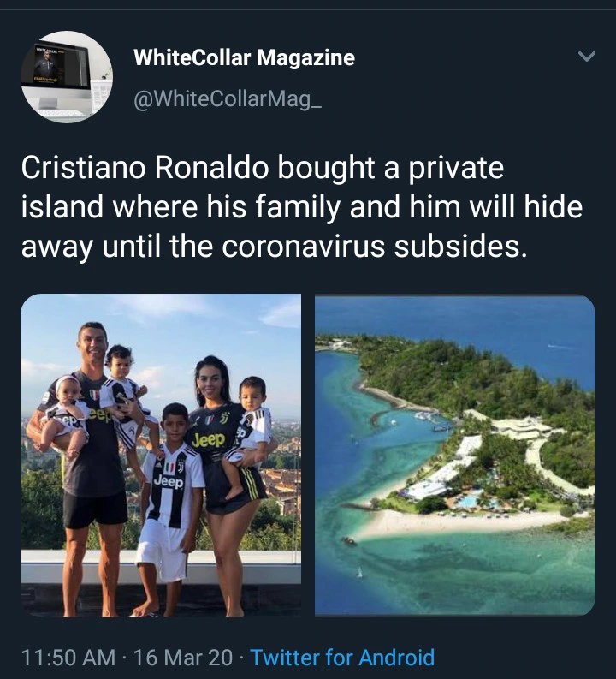Click the 11:50 AM timestamp
Viewport: 616px width, 679px height.
click(x=68, y=658)
